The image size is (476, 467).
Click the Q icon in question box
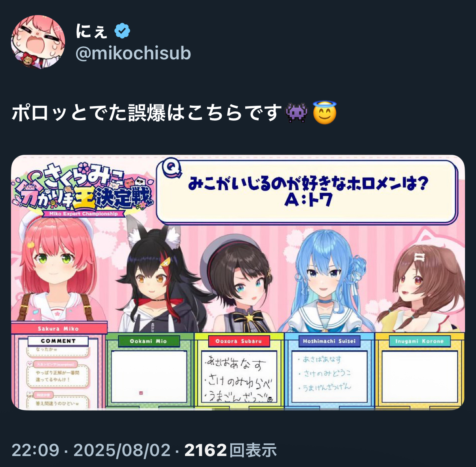171,167
